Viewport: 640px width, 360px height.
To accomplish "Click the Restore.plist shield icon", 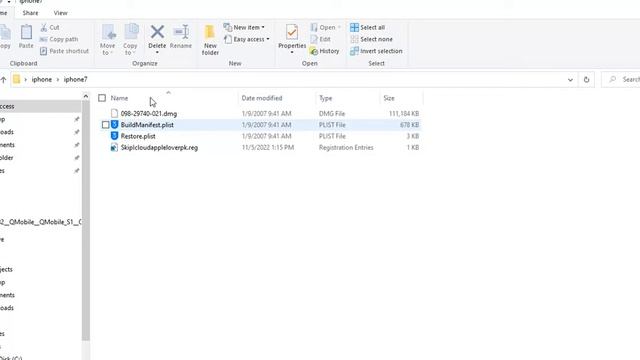I will click(114, 136).
